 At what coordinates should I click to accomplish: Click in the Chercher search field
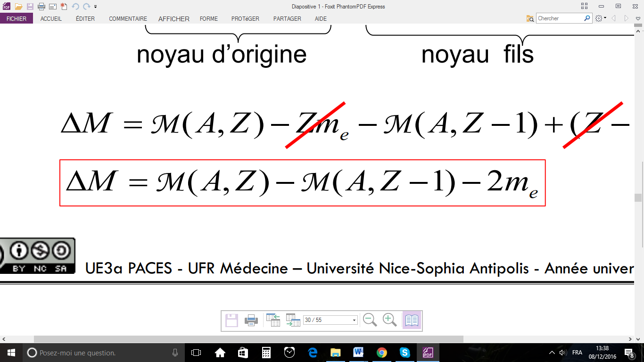(x=560, y=18)
